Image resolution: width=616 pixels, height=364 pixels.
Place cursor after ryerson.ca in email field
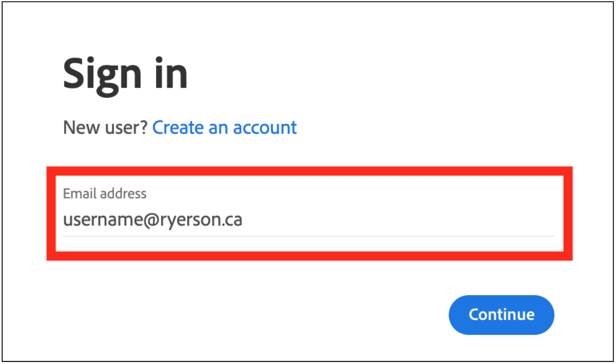244,219
